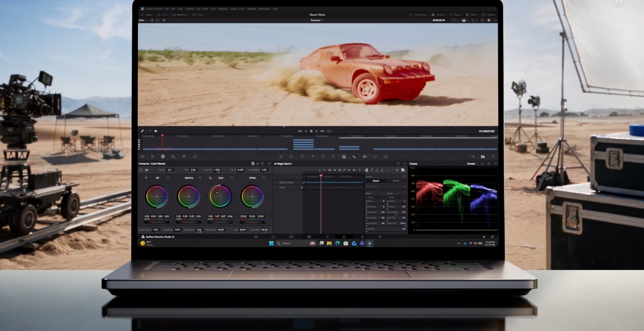Open the Workspace menu
Viewport: 644px width, 331px height.
point(264,9)
